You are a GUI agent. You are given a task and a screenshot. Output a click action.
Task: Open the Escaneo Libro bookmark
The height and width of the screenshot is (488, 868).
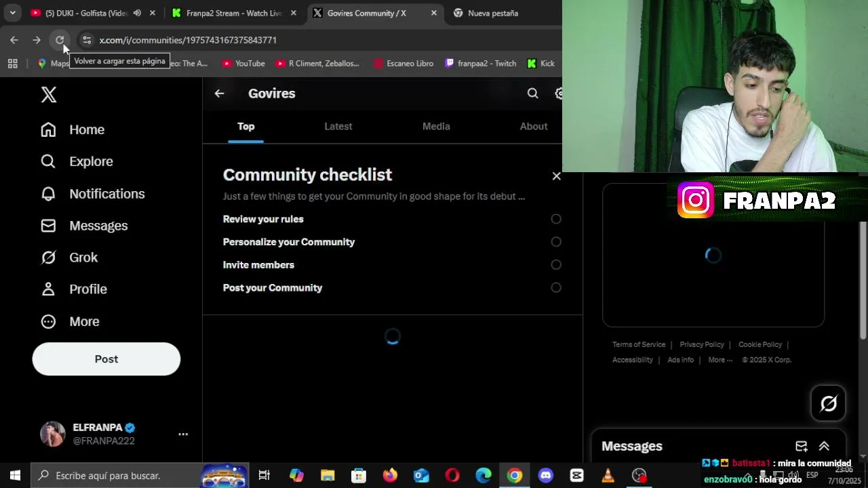[403, 63]
